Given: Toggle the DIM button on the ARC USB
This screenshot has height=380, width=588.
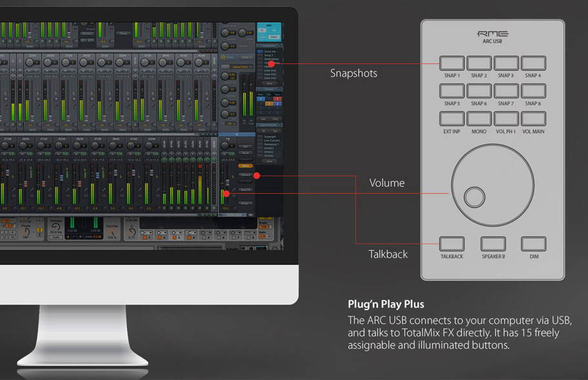Looking at the screenshot, I should tap(533, 244).
